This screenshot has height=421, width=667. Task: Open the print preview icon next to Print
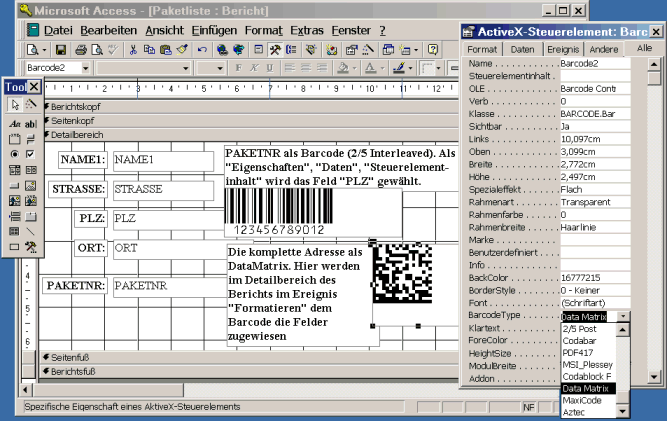pos(97,50)
